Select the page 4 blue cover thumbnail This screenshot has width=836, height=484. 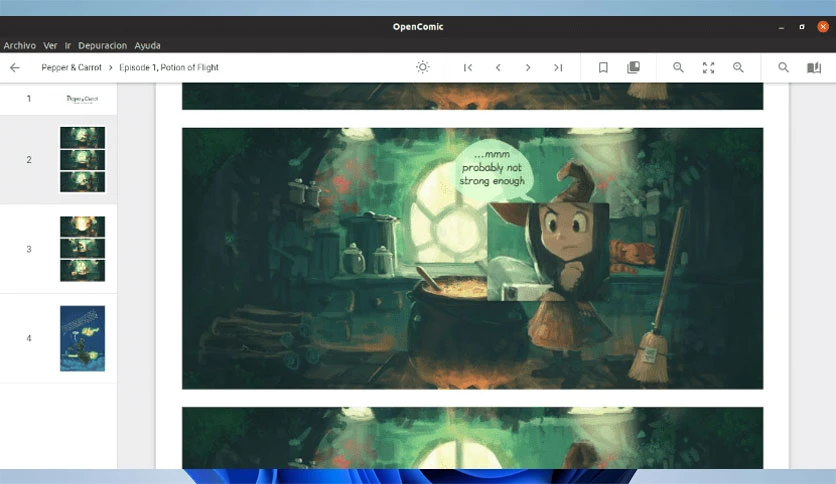[x=82, y=338]
